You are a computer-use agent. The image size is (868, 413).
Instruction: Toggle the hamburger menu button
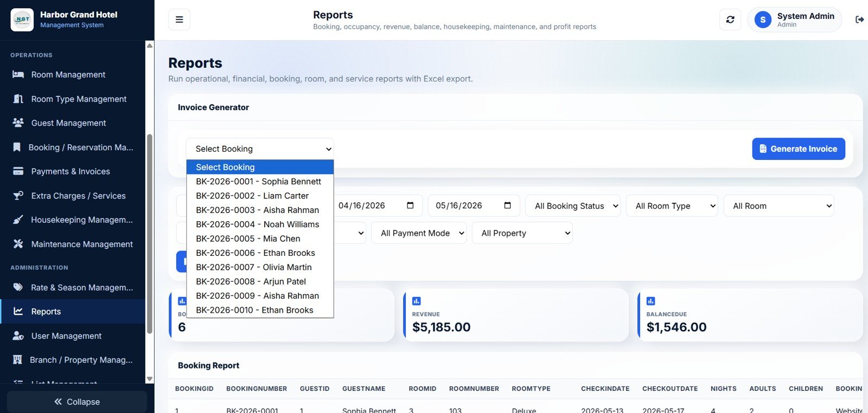(179, 20)
